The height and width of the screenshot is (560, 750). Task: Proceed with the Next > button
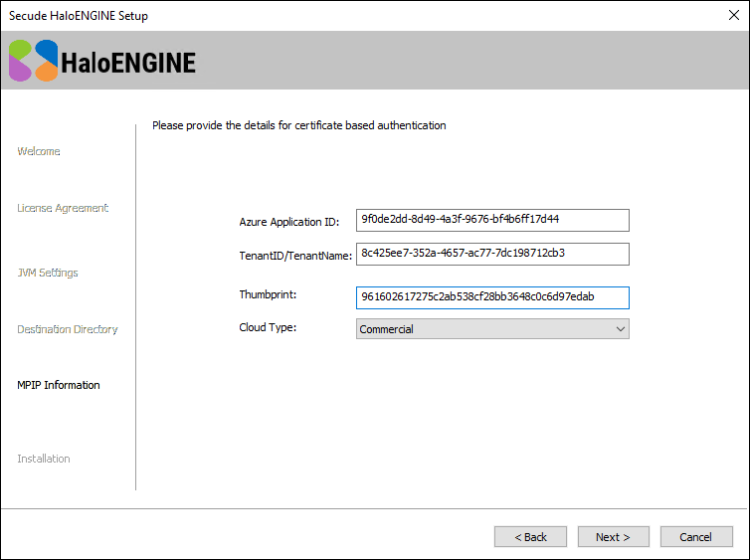(x=613, y=536)
